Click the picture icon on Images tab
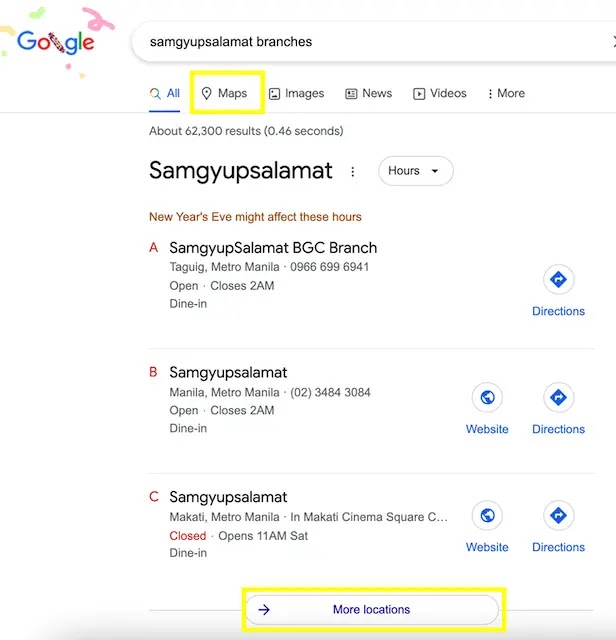616x640 pixels. 274,94
